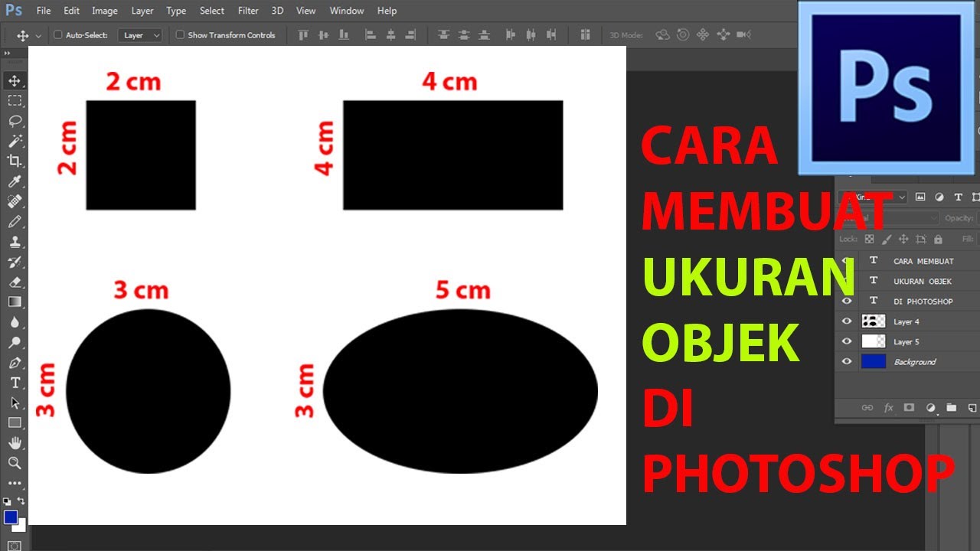Select the History Brush tool
This screenshot has width=980, height=551.
(15, 262)
